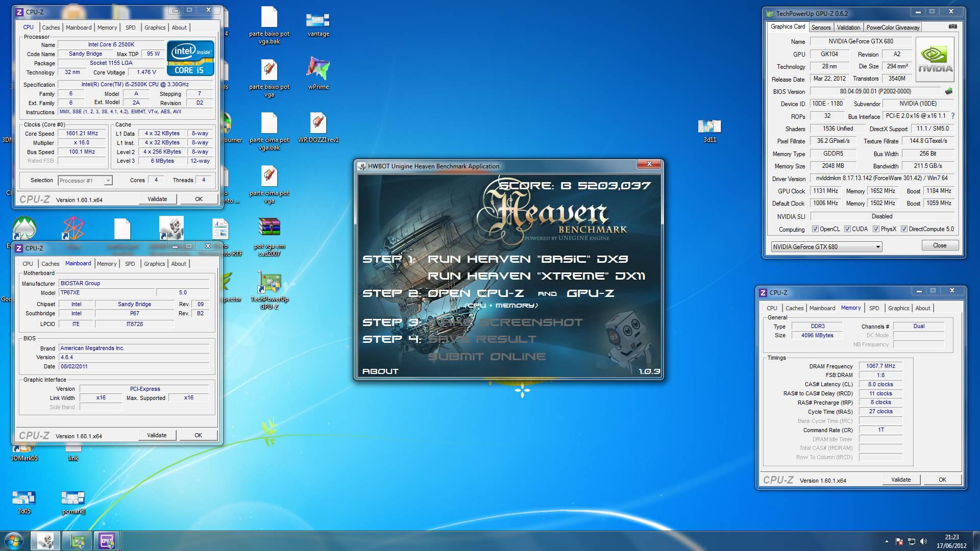Launch the wPrime desktop icon
980x551 pixels.
click(318, 73)
